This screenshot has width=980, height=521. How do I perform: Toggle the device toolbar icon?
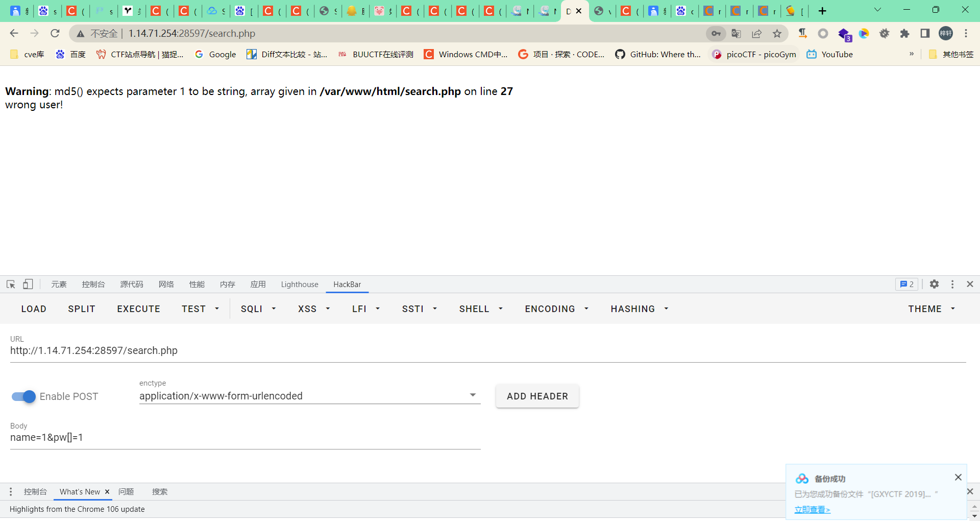tap(28, 285)
